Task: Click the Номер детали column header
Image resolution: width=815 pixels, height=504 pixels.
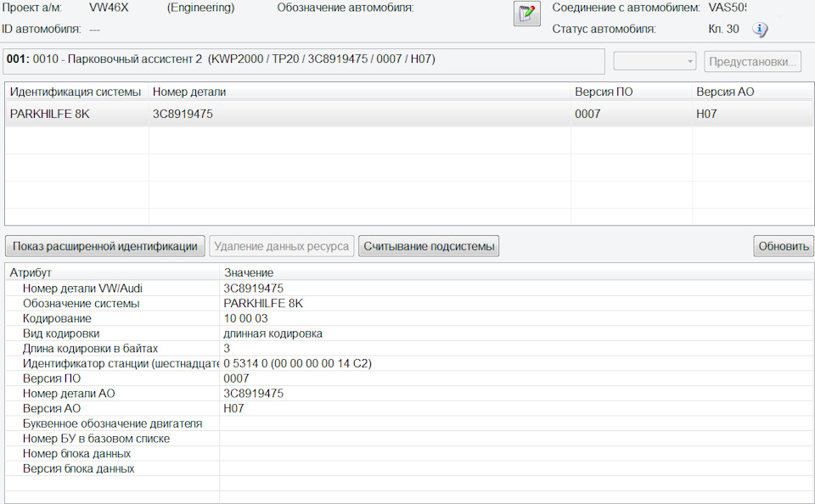Action: point(359,92)
